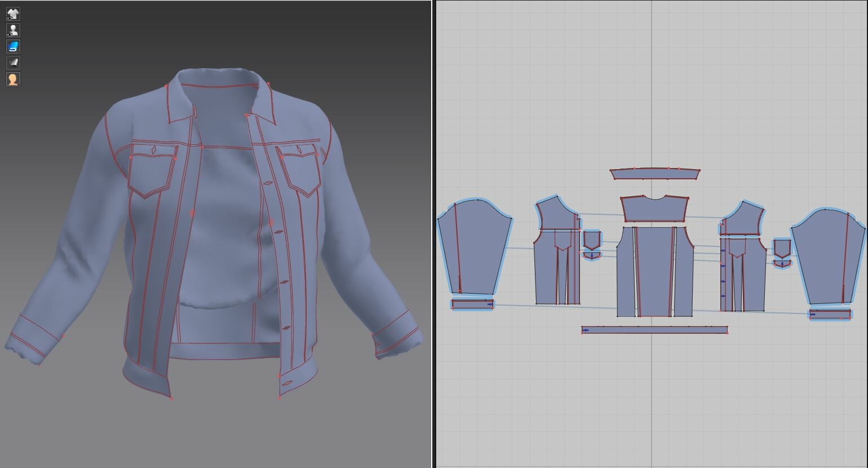
Task: Select the front yoke pattern beside the left pocket
Action: pos(557,214)
